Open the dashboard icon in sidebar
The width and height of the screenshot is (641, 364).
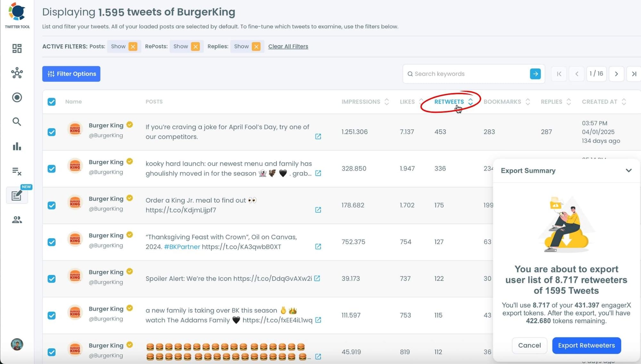coord(17,48)
